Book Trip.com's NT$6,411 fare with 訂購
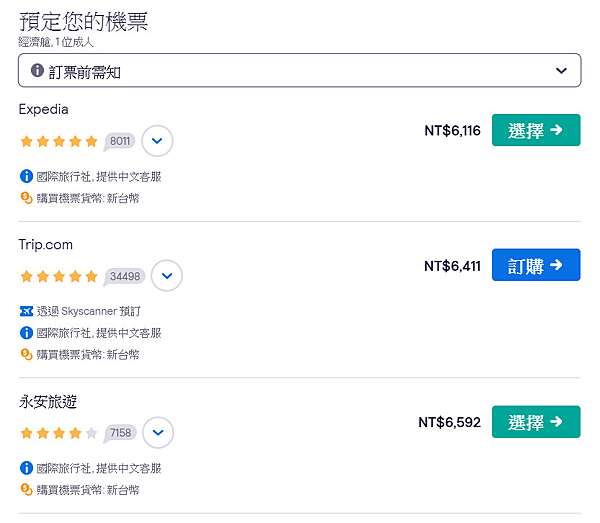600x523 pixels. (536, 265)
